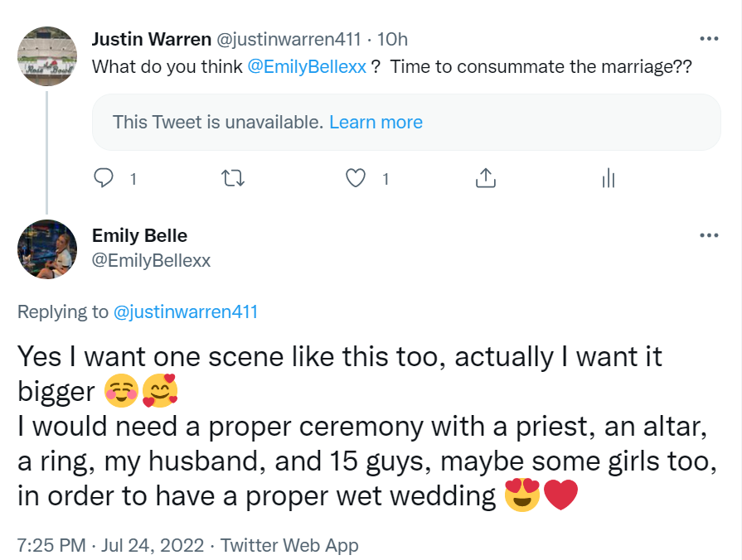Screen dimensions: 742x560
Task: Open more options on Justin Warren's tweet
Action: (x=709, y=39)
